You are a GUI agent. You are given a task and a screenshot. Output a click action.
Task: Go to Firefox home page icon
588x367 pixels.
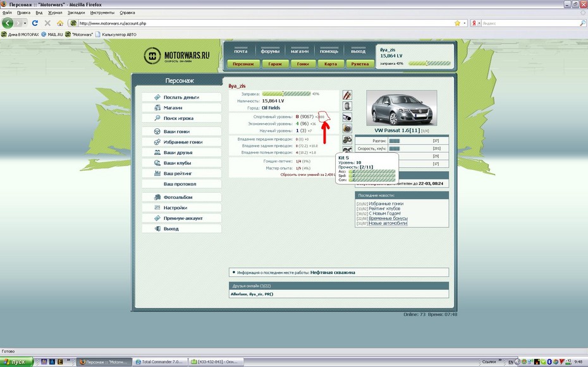[x=60, y=23]
